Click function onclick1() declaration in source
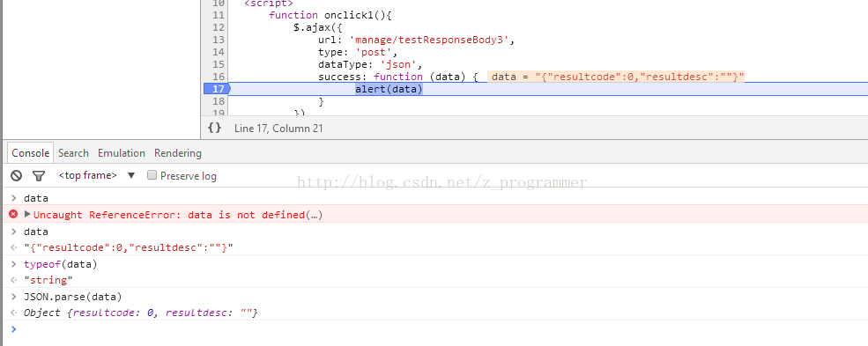Image resolution: width=868 pixels, height=346 pixels. pos(330,16)
